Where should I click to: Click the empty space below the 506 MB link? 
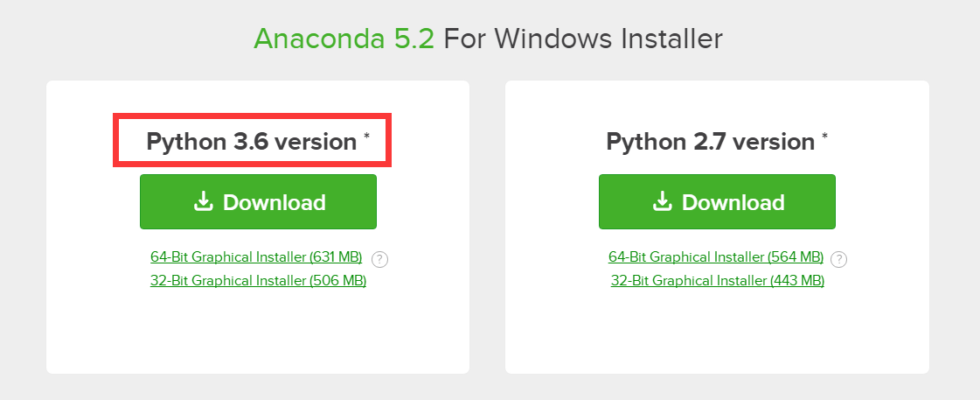click(x=258, y=333)
